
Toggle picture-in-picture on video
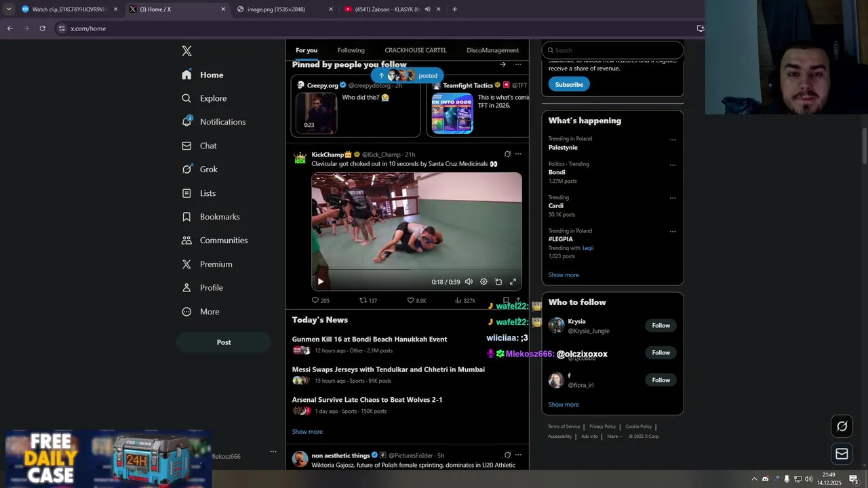pyautogui.click(x=498, y=282)
